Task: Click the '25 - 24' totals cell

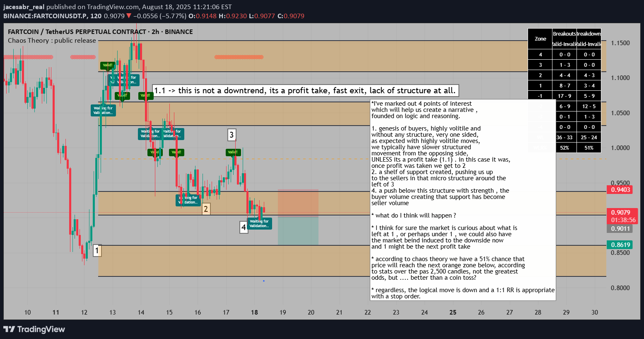Action: point(589,137)
